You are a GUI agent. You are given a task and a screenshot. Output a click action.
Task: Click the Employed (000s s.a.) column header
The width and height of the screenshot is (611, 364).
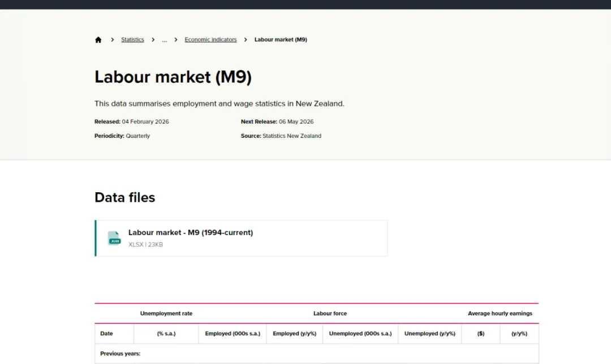coord(233,333)
